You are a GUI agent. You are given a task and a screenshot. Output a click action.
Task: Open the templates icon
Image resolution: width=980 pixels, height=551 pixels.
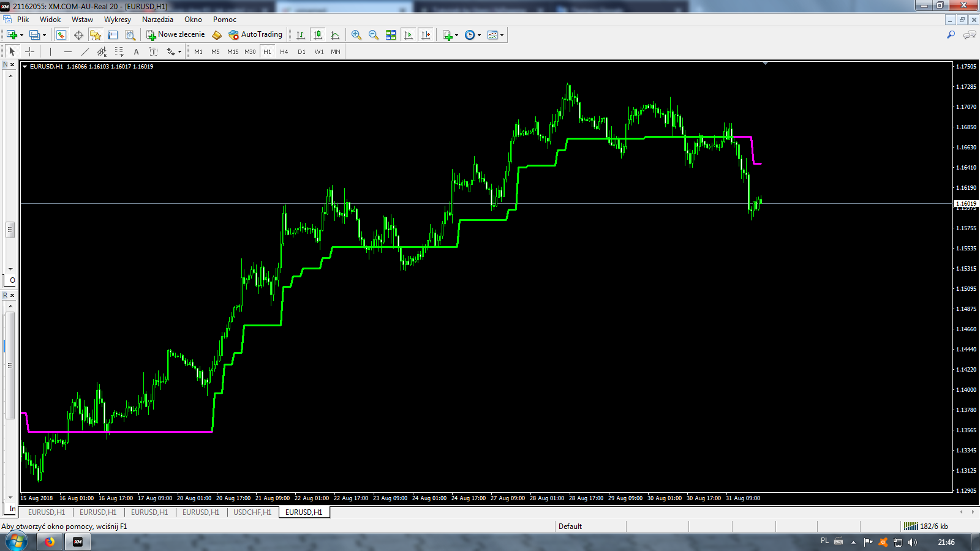click(x=492, y=35)
